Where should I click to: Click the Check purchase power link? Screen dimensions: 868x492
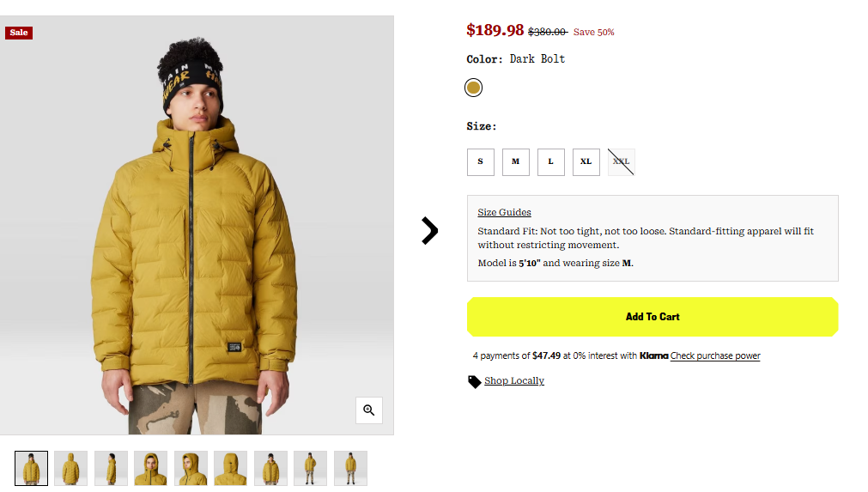point(715,355)
